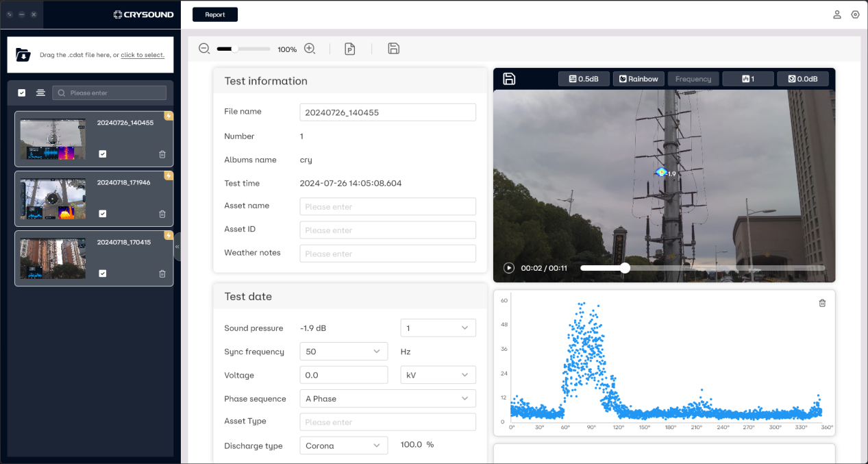Click the 'click to select' file link
Image resolution: width=868 pixels, height=464 pixels.
tap(142, 55)
